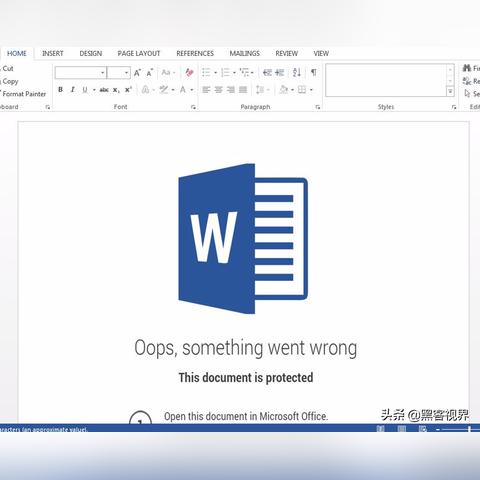Screen dimensions: 480x480
Task: Toggle Show/Hide paragraph marks
Action: (x=314, y=72)
